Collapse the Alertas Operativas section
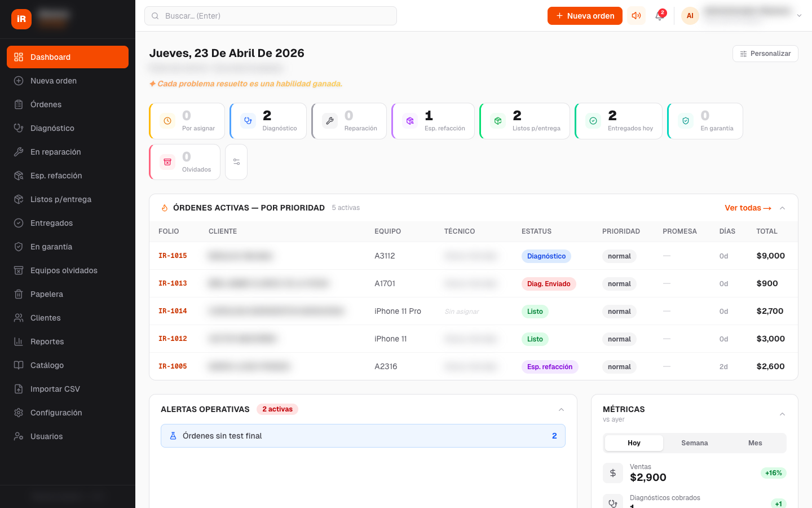 (x=561, y=410)
